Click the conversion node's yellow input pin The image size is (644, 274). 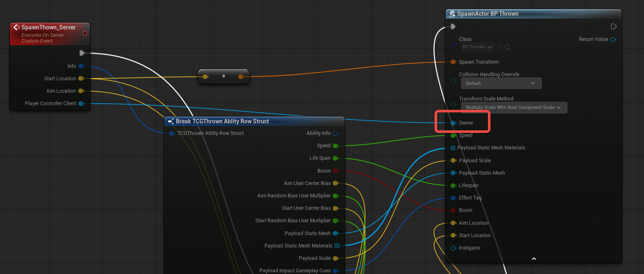[205, 77]
